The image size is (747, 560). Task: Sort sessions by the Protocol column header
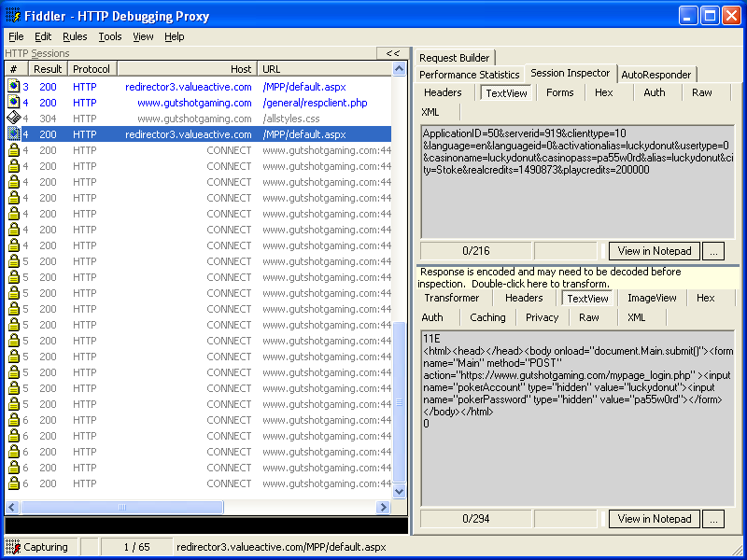[x=92, y=69]
